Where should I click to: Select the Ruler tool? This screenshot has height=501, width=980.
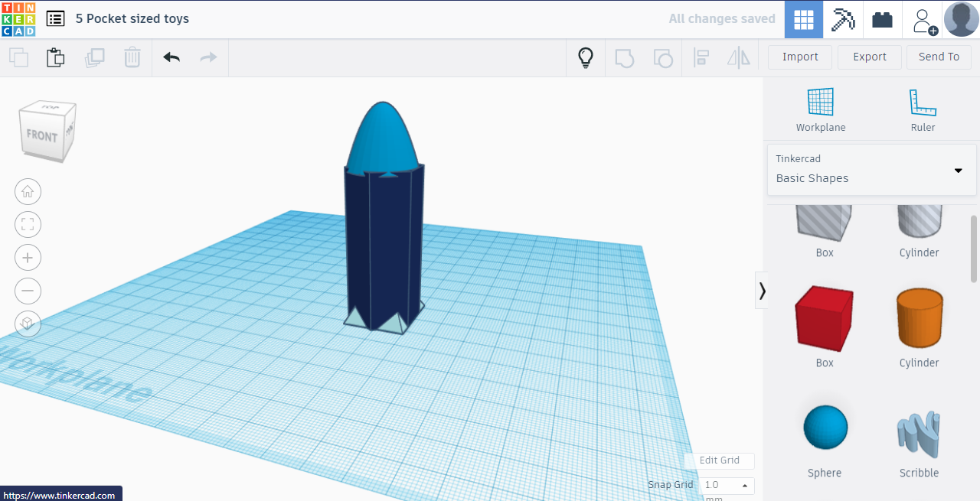922,107
